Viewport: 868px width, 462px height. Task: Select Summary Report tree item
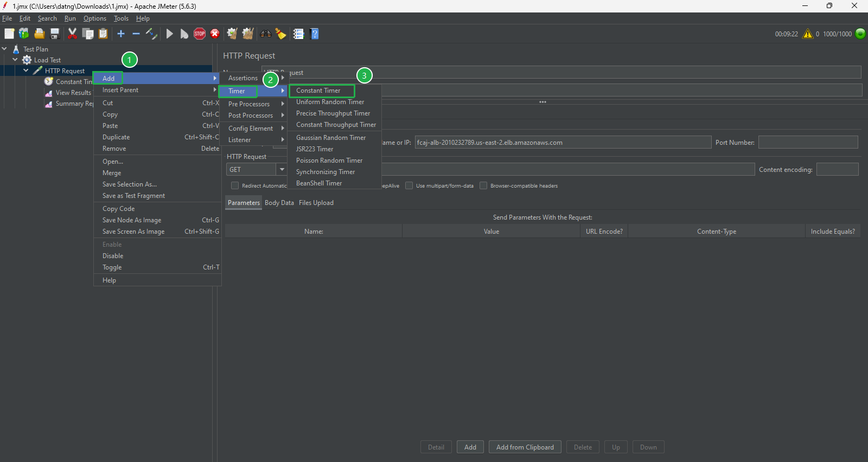(x=69, y=104)
